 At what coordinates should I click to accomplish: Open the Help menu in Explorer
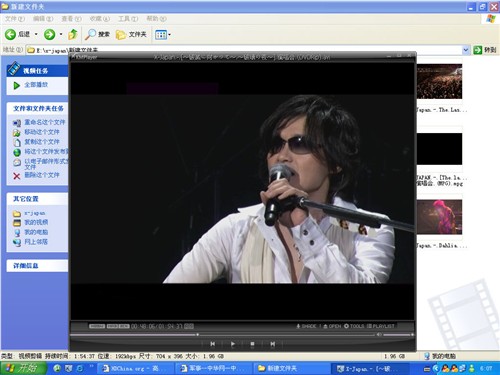156,19
